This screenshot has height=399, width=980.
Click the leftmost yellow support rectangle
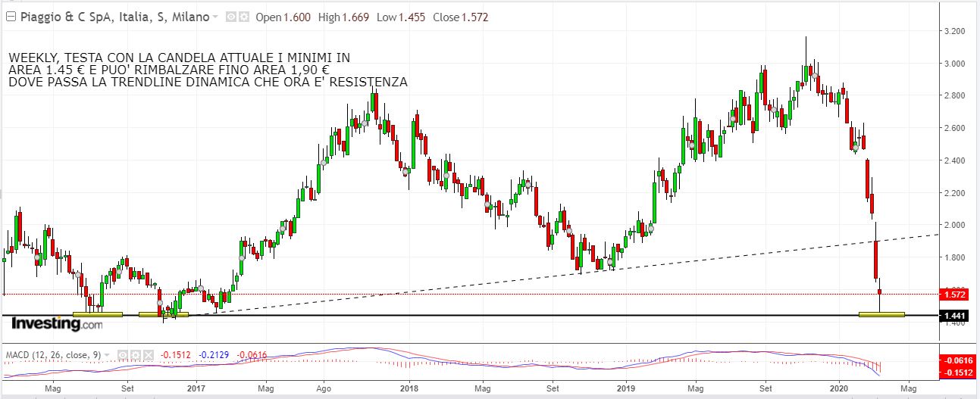pyautogui.click(x=97, y=314)
